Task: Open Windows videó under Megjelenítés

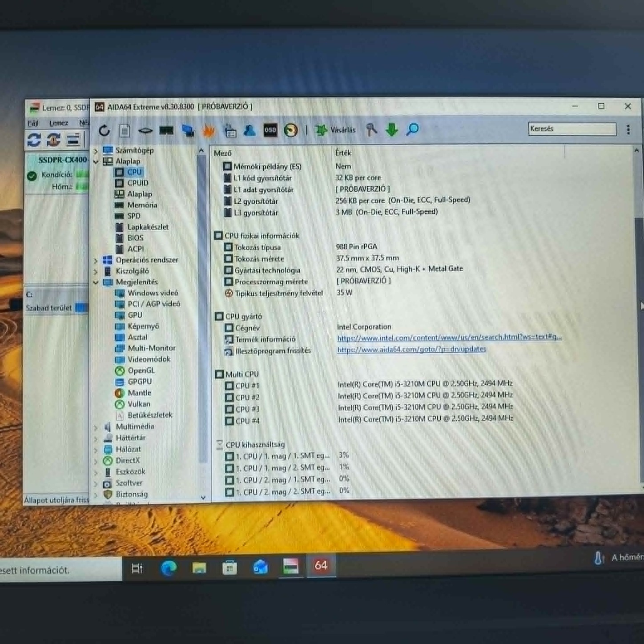Action: tap(153, 293)
